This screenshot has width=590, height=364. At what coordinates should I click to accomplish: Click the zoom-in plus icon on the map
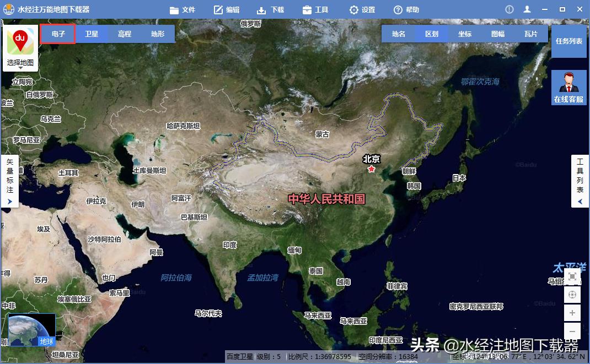pyautogui.click(x=572, y=313)
